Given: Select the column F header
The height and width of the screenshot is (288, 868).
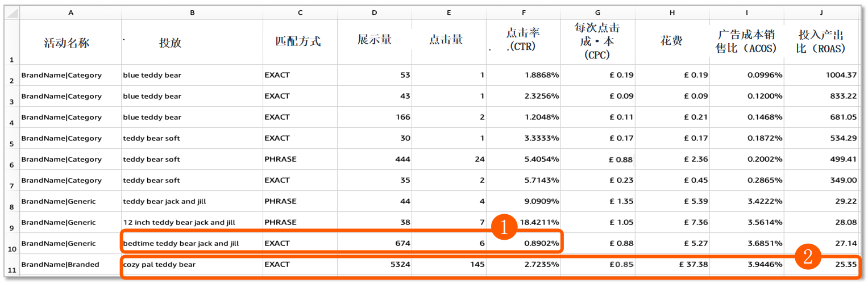Looking at the screenshot, I should 523,12.
